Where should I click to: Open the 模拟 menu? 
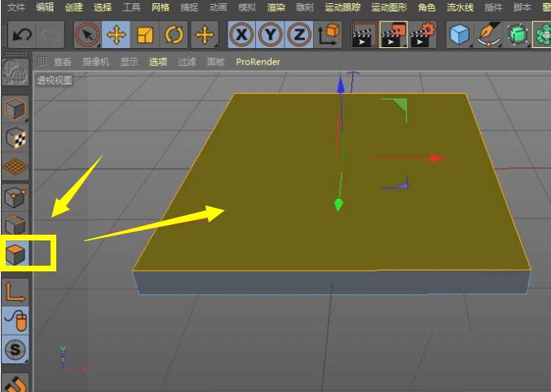pos(247,7)
